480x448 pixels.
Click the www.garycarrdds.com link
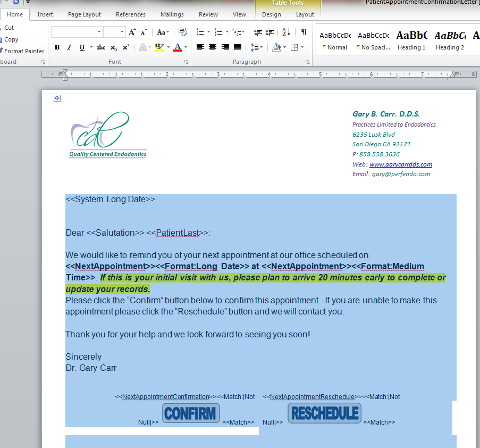[x=400, y=164]
